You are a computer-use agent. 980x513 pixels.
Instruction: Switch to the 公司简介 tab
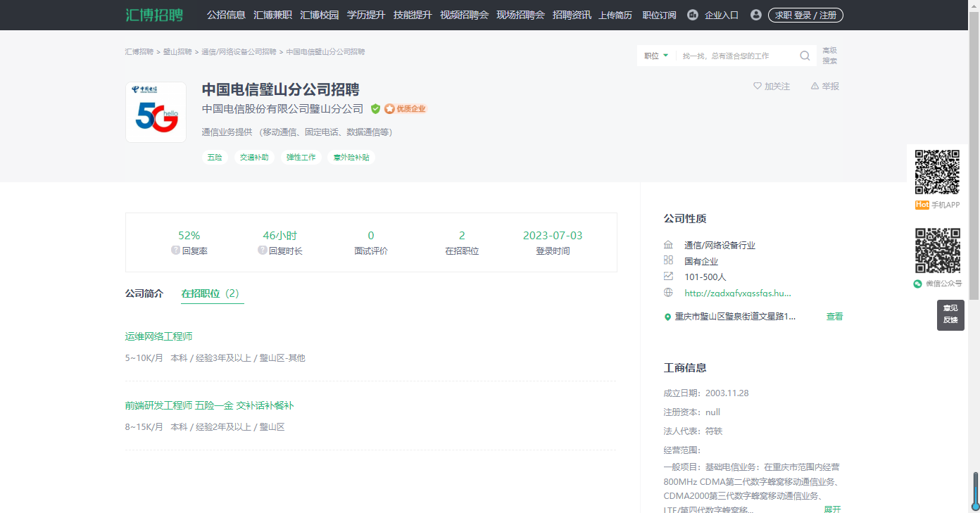pos(144,293)
